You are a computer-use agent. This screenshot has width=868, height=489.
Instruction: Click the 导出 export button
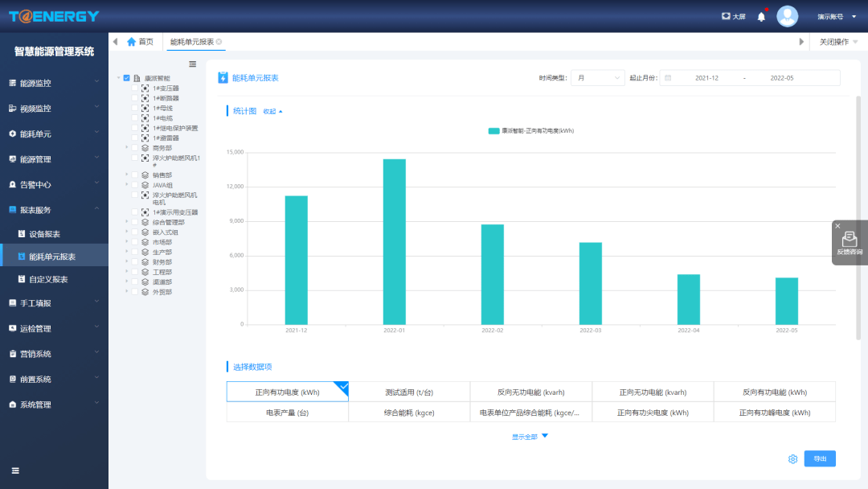pos(819,458)
